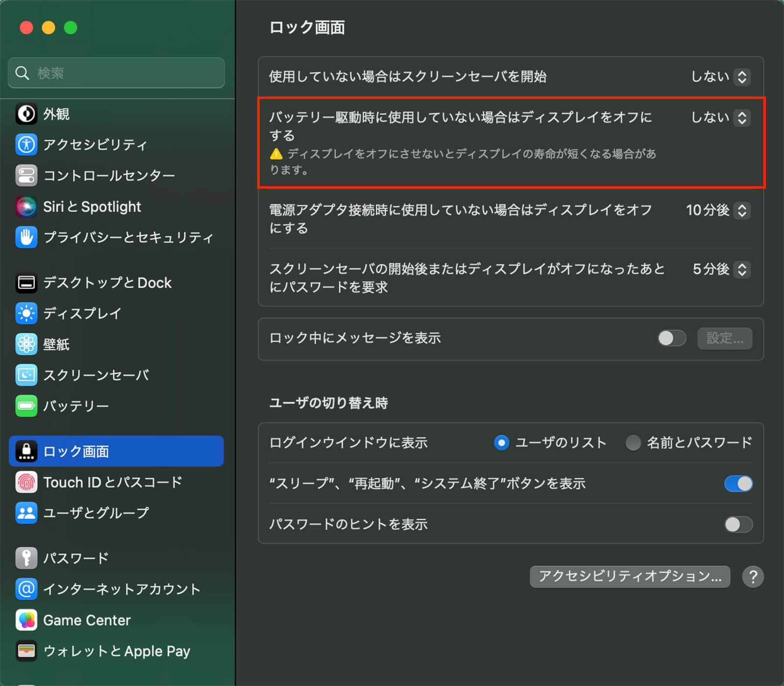
Task: Click the yellow warning triangle icon
Action: (x=276, y=154)
